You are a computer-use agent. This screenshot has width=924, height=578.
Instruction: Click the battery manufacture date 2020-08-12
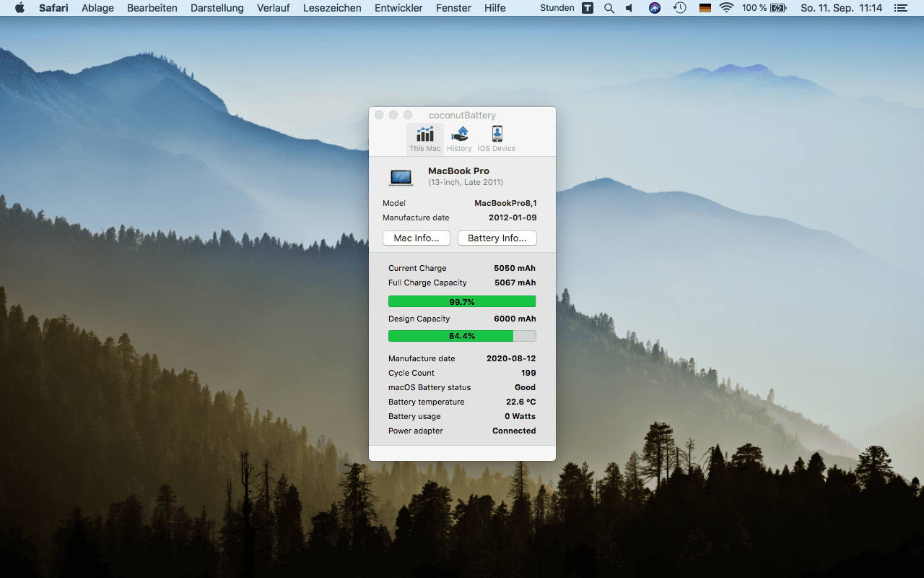tap(511, 358)
